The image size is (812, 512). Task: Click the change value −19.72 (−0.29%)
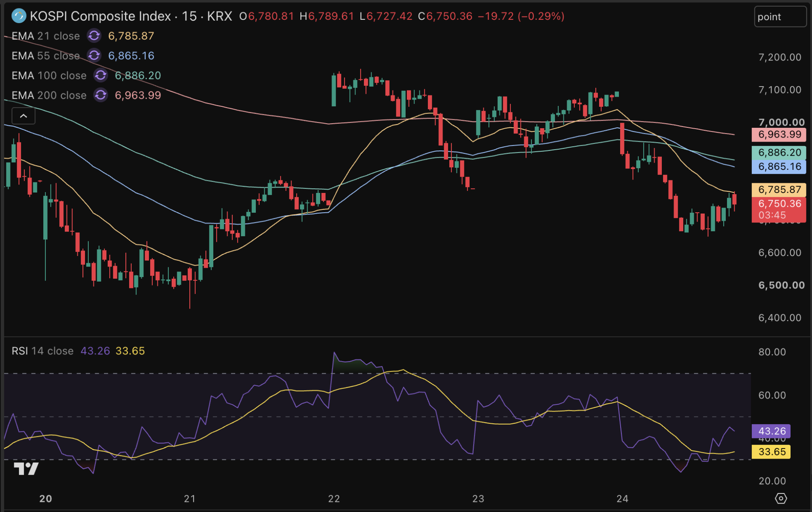click(521, 16)
